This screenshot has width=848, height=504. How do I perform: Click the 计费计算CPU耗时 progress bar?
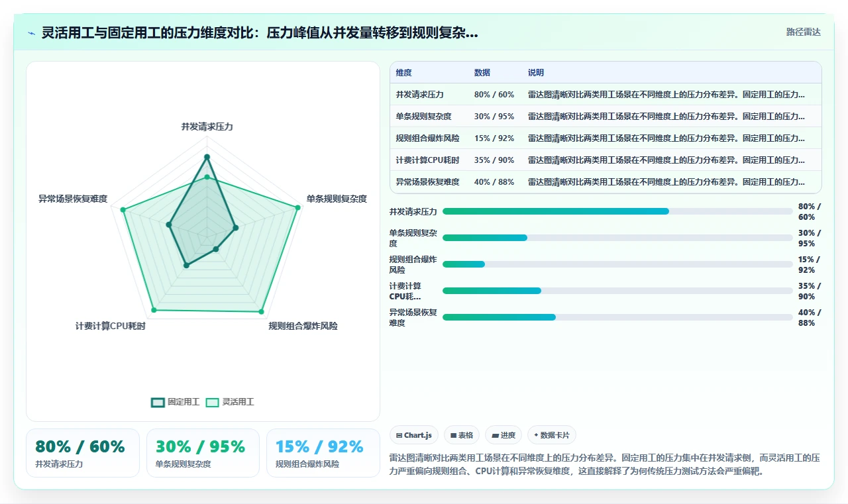[617, 291]
